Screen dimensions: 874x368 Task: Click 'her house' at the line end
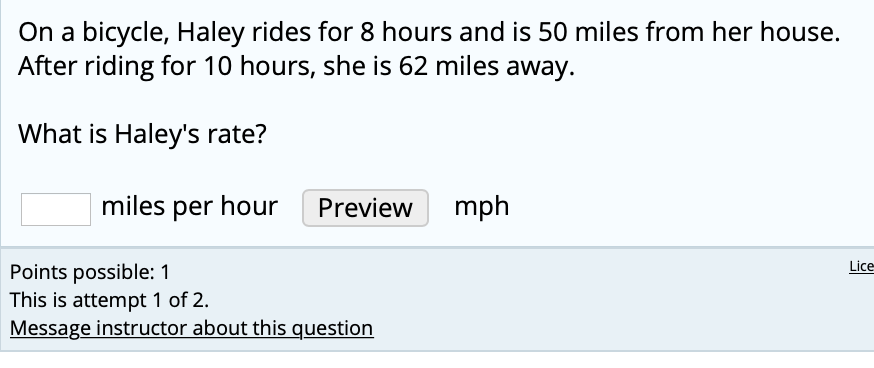(x=774, y=32)
